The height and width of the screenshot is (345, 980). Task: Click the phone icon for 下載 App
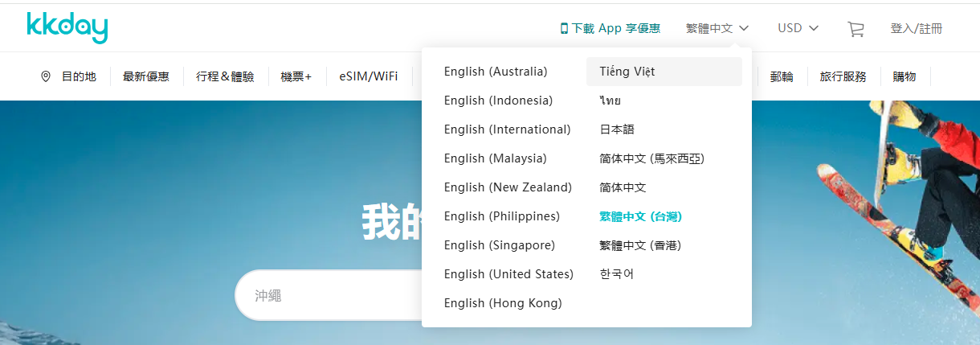(x=564, y=29)
